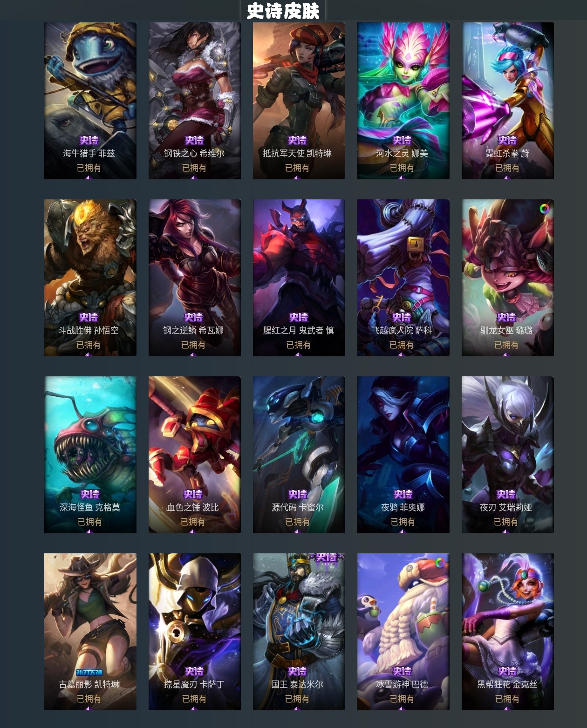This screenshot has height=728, width=587.
Task: Click the chroma color wheel on 冰雪游神 巴德
Action: [x=439, y=563]
